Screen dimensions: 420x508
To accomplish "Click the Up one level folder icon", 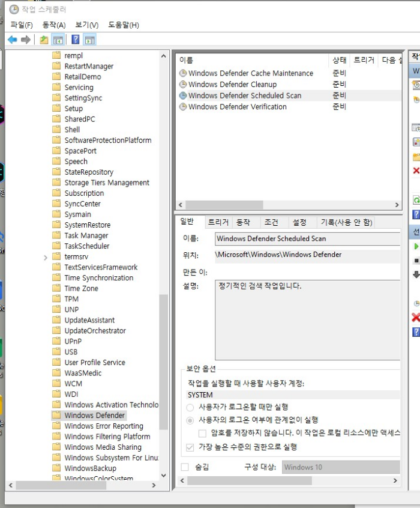I will point(44,40).
